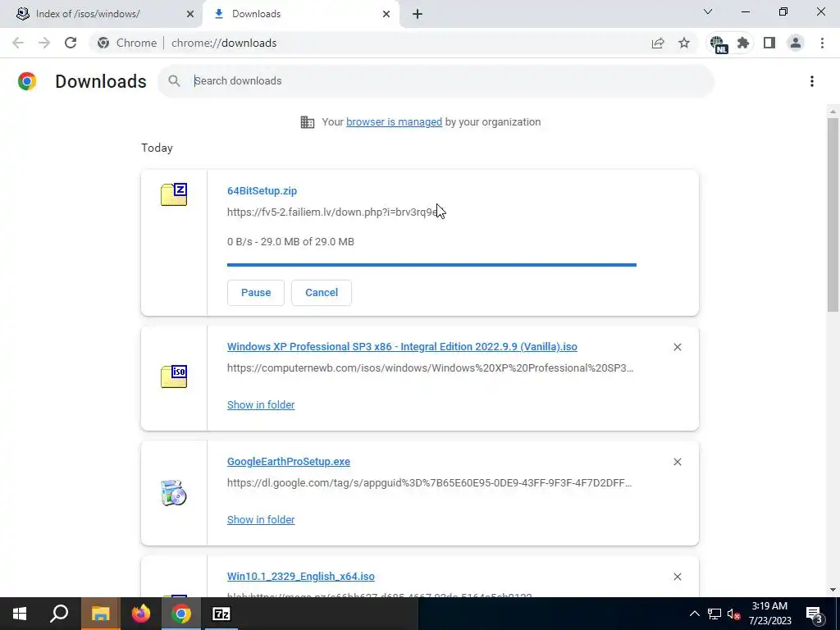The width and height of the screenshot is (840, 630).
Task: Open the Windows XP Professional SP3 ISO link
Action: [x=402, y=347]
